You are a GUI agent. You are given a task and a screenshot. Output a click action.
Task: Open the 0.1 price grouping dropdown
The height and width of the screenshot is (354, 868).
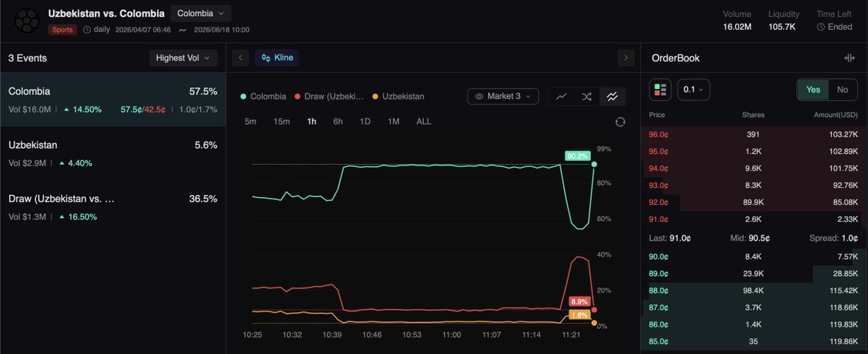694,90
